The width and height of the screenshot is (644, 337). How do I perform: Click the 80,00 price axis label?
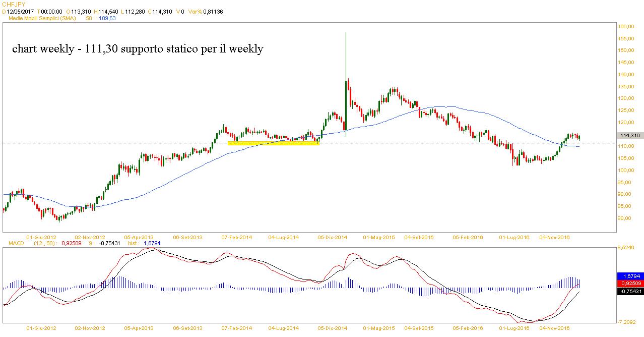click(x=625, y=218)
